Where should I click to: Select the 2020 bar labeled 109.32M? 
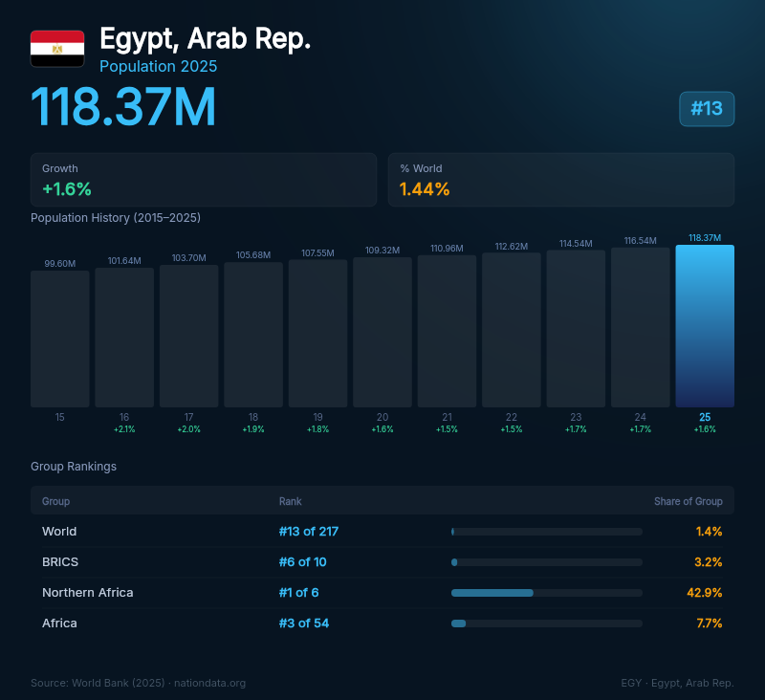pyautogui.click(x=382, y=332)
